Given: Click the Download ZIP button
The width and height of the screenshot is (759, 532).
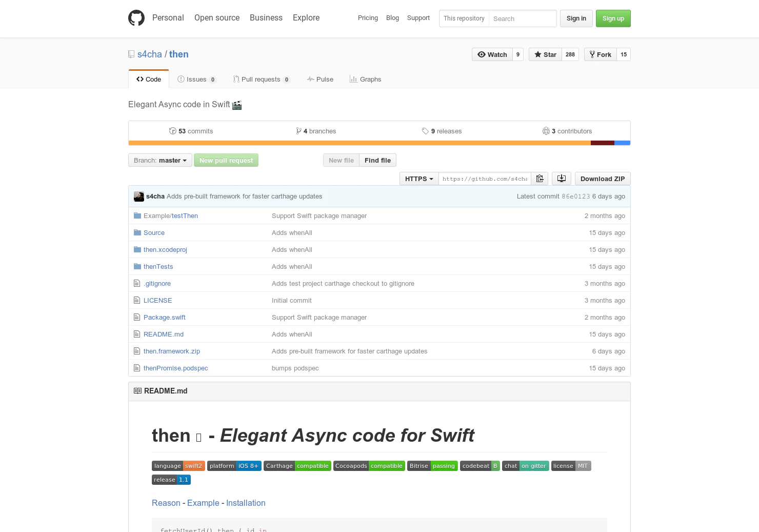Looking at the screenshot, I should (603, 179).
